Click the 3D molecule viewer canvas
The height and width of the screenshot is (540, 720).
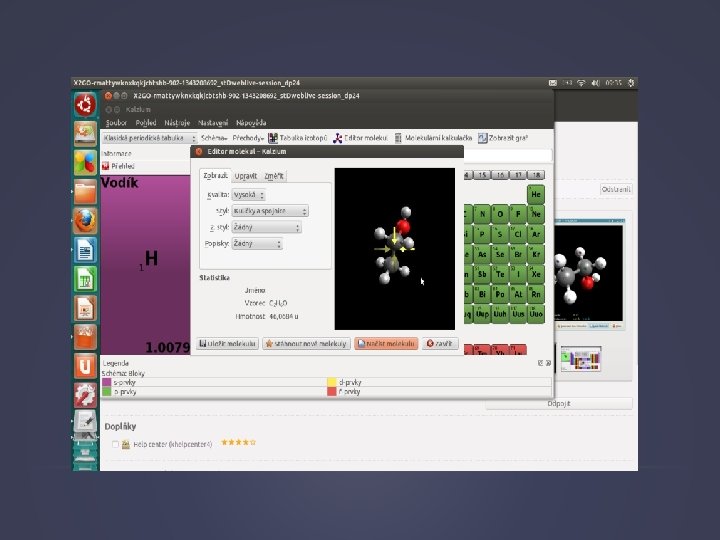[395, 249]
